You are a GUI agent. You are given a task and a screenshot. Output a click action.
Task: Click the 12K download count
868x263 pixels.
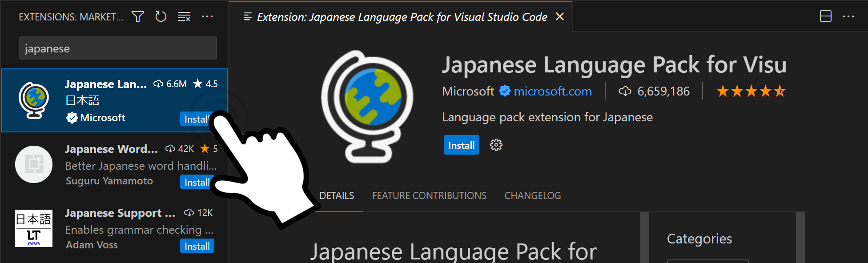pos(198,213)
